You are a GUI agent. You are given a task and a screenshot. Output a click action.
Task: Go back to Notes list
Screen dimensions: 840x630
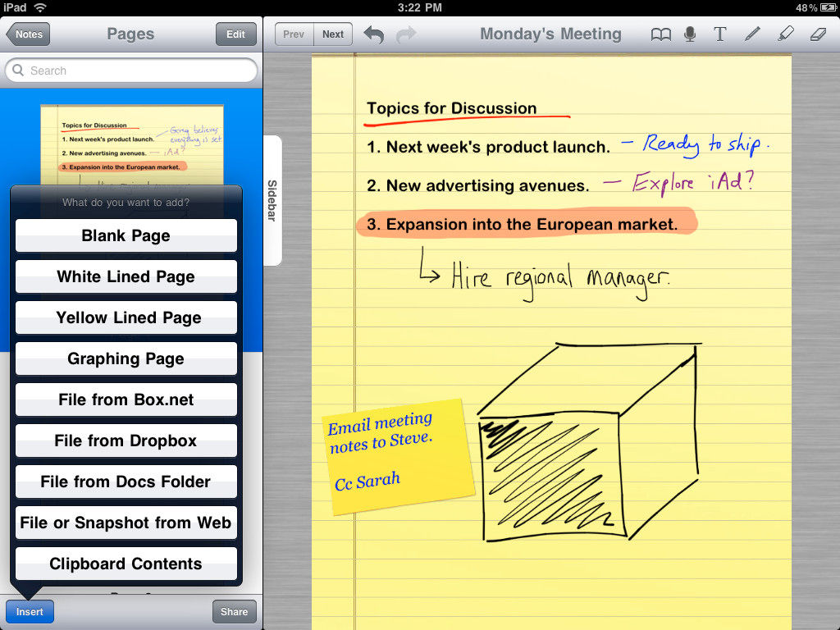(28, 34)
